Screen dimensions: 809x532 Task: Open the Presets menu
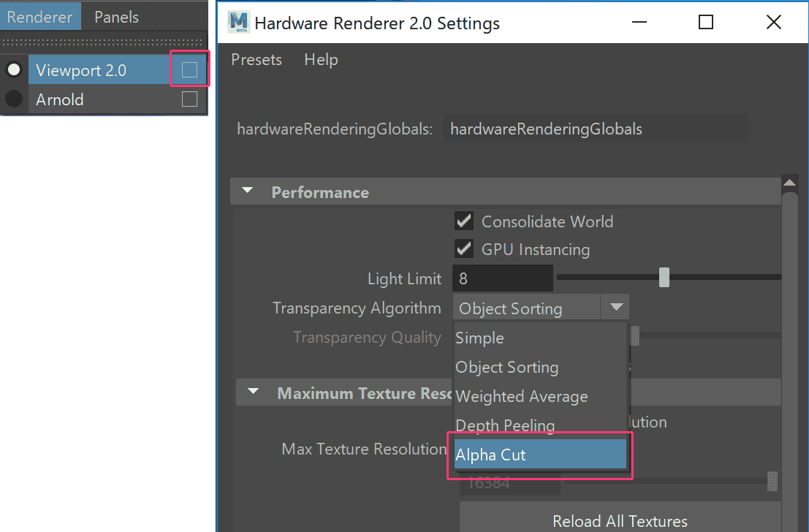[x=257, y=59]
